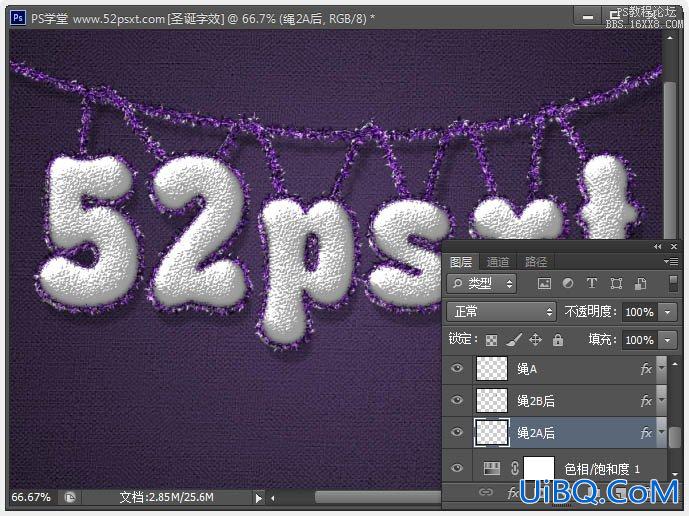The image size is (689, 516).
Task: Hide the 绳A layer
Action: 457,368
